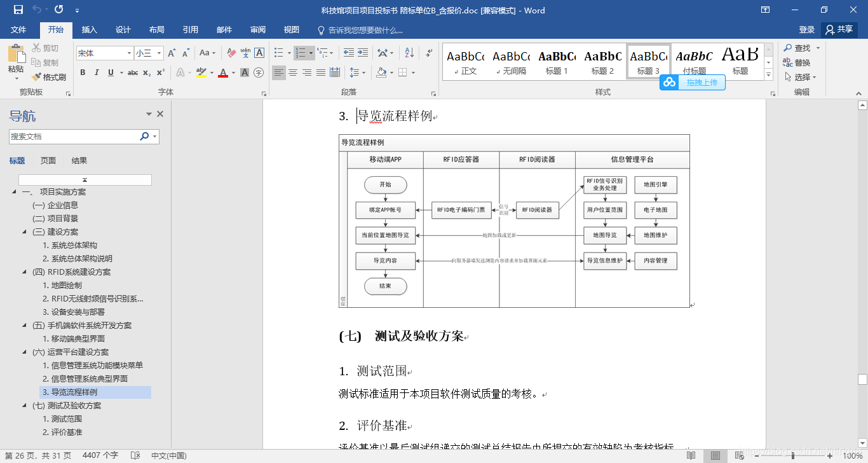Apply the 正文 style
This screenshot has height=463, width=868.
tap(465, 62)
